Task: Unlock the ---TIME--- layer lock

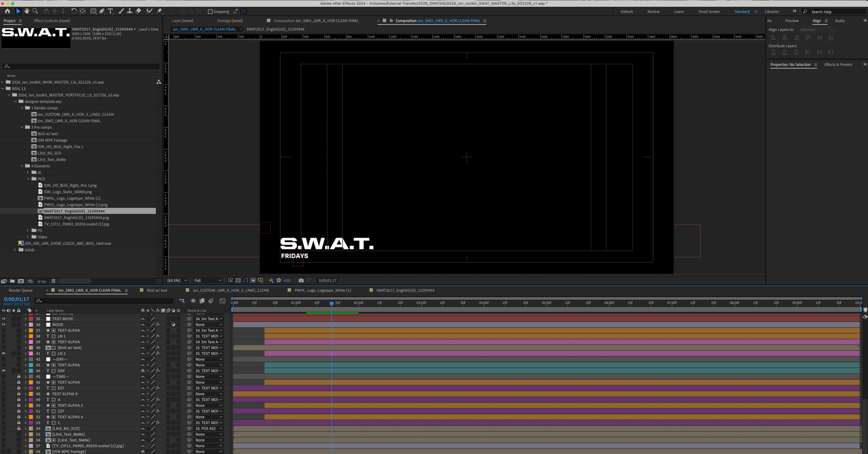Action: pos(19,376)
